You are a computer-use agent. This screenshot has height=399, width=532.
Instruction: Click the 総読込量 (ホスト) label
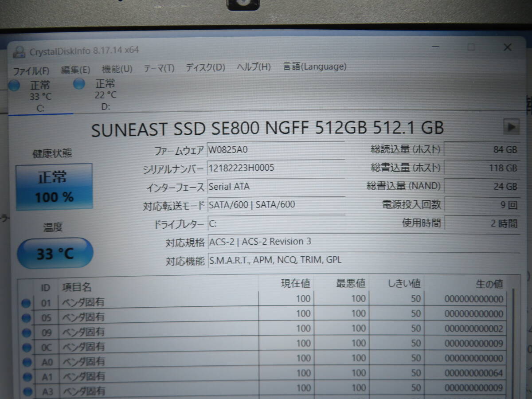(406, 149)
